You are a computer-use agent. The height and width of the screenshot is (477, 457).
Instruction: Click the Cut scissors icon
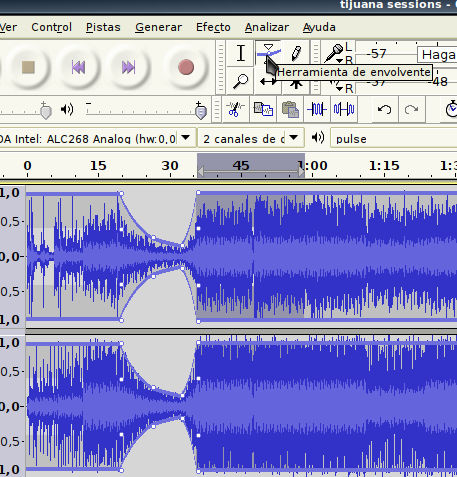coord(235,109)
